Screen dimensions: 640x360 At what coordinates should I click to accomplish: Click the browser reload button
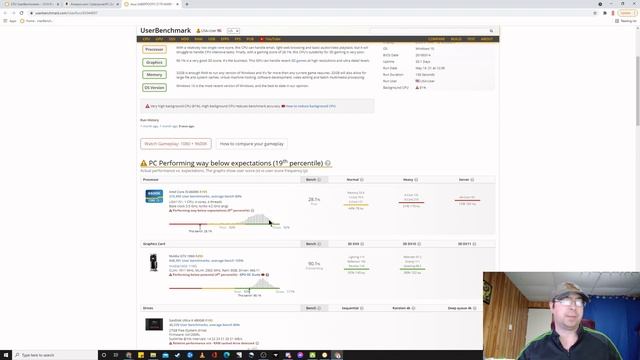[x=22, y=13]
